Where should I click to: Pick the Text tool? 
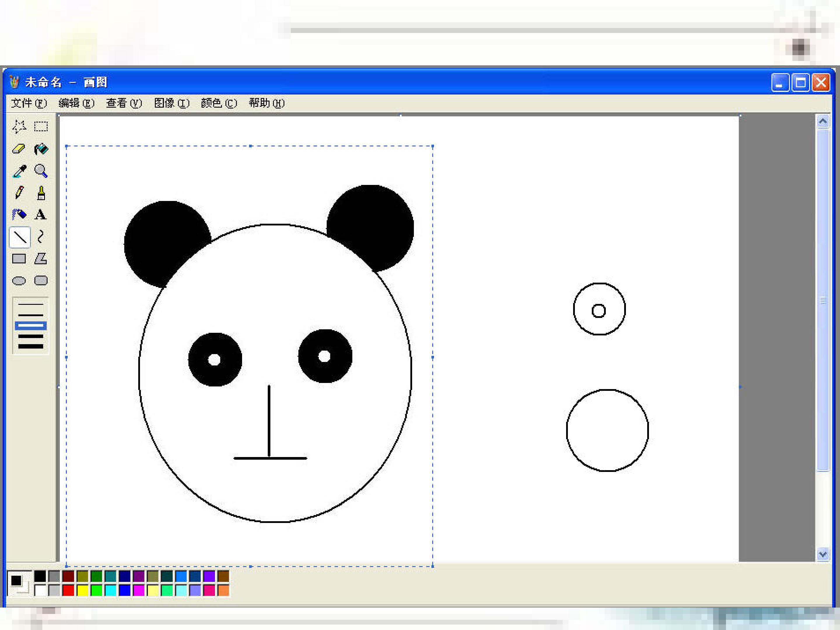(41, 215)
